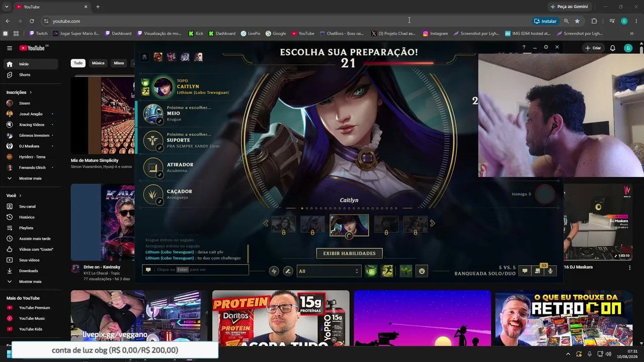This screenshot has height=362, width=644.
Task: Open 'Histórico' in the sidebar
Action: pos(30,217)
